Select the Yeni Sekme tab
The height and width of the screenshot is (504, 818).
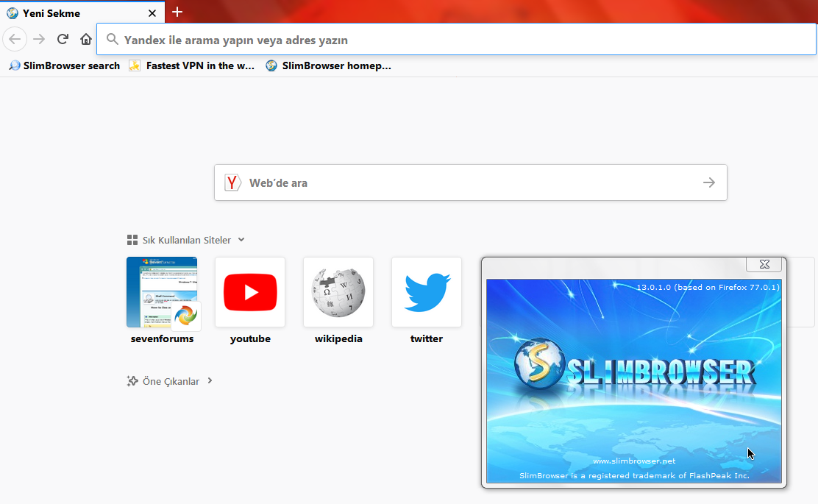pyautogui.click(x=82, y=13)
